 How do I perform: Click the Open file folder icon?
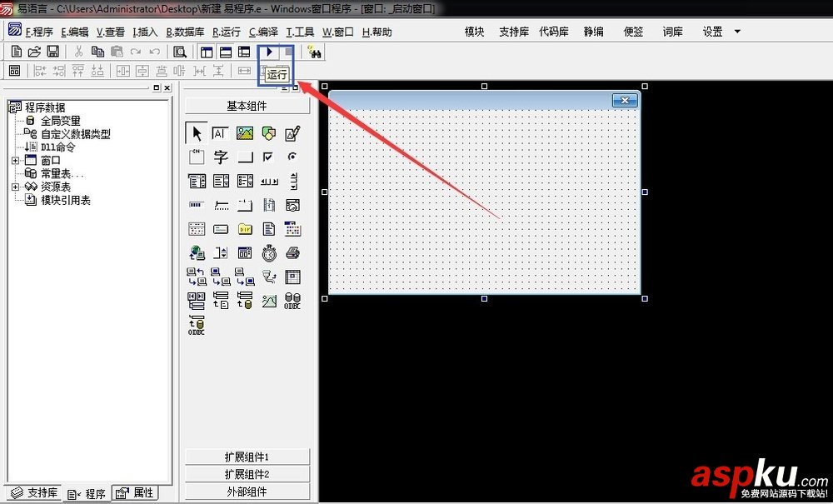click(x=34, y=52)
